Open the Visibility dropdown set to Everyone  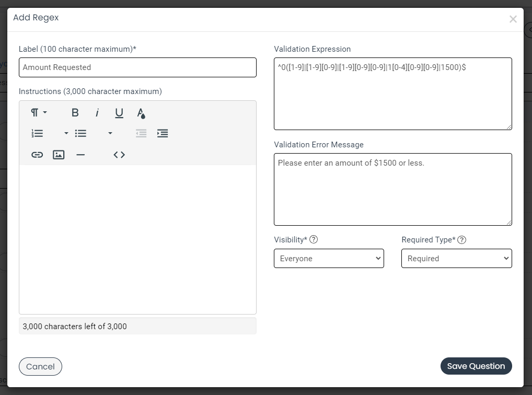329,259
